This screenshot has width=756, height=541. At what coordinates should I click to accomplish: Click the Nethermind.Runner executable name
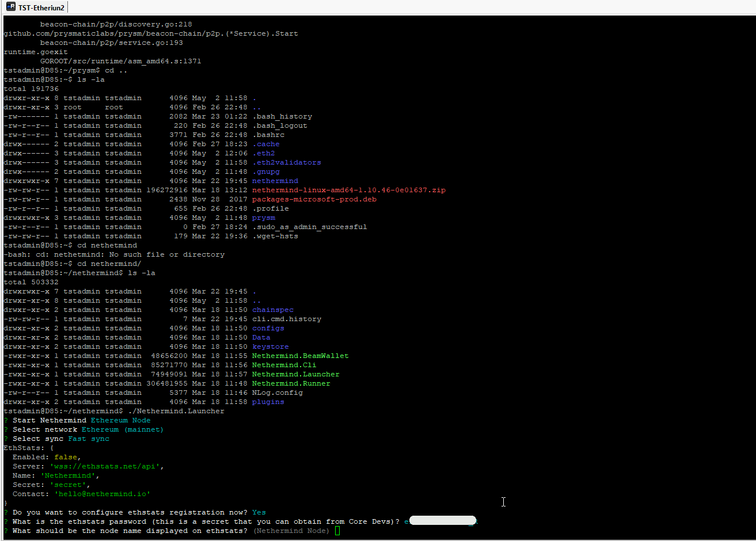(x=291, y=383)
